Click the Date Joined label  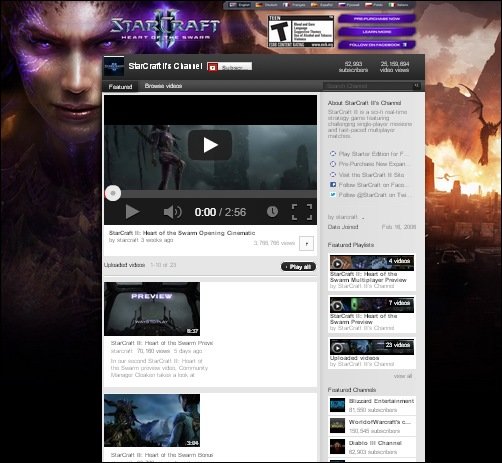[x=343, y=227]
